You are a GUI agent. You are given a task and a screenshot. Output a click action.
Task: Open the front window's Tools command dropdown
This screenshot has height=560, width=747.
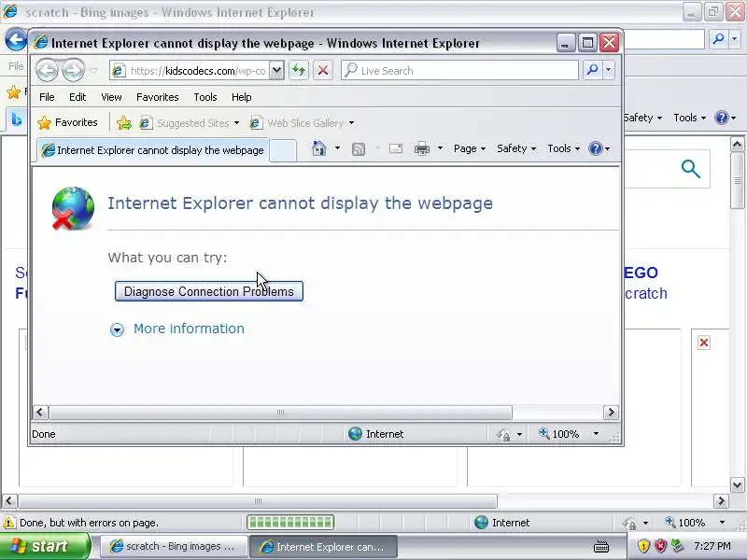point(563,148)
